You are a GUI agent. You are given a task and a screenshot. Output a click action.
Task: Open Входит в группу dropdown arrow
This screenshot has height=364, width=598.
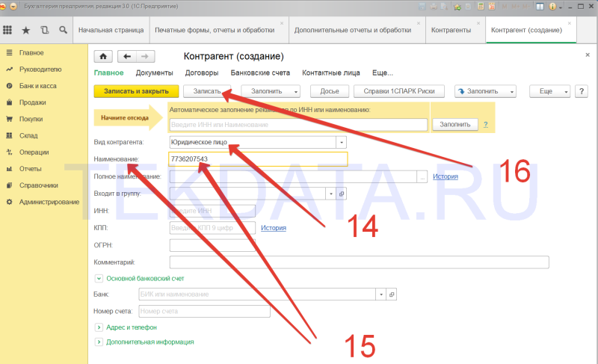(330, 194)
